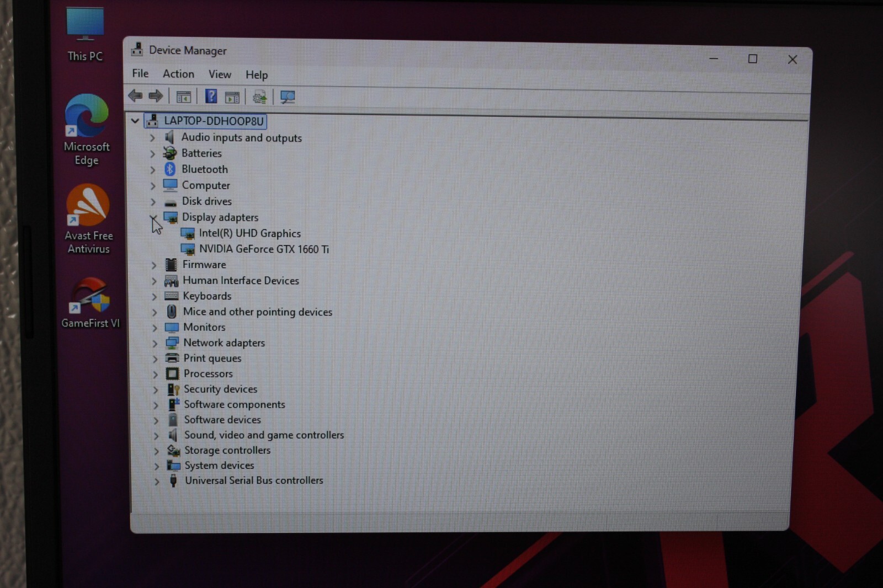883x588 pixels.
Task: Expand the Firmware category
Action: (154, 265)
